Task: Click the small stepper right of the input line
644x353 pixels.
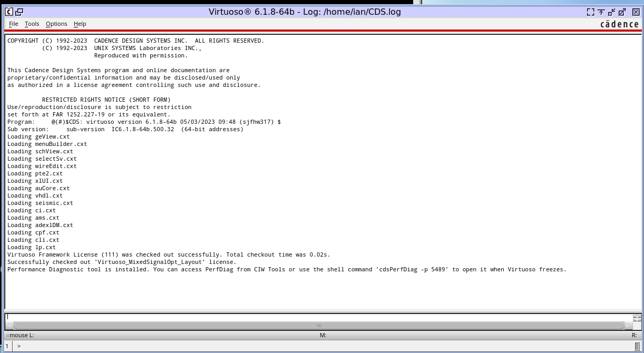Action: (637, 318)
